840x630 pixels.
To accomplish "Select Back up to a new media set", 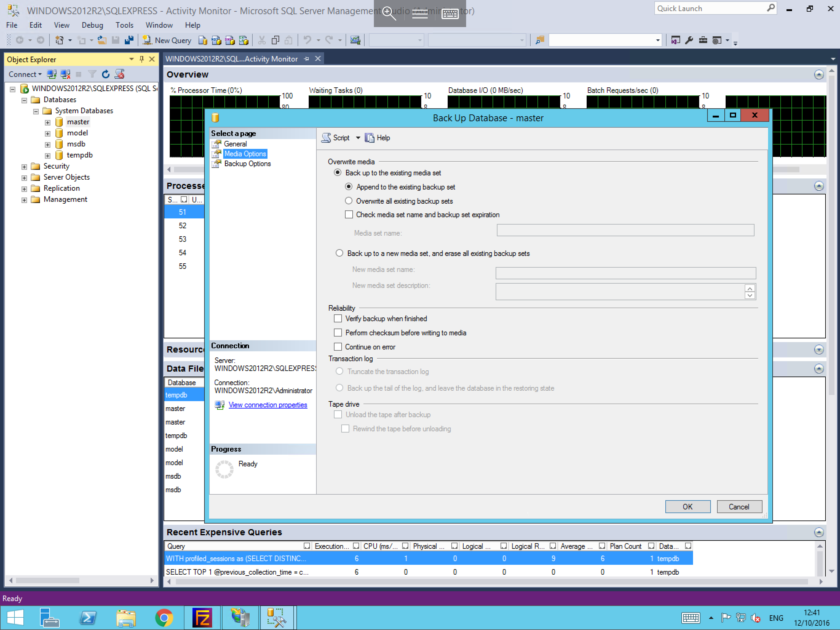I will (x=339, y=253).
